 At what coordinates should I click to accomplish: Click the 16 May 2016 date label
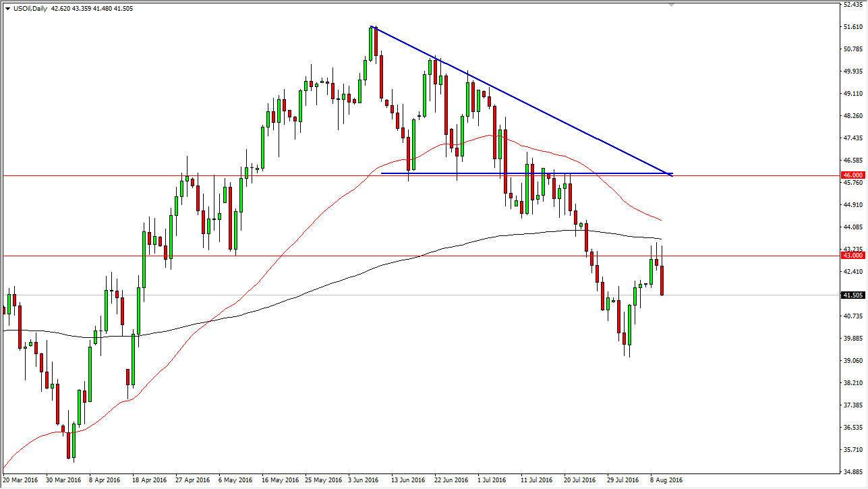(280, 480)
